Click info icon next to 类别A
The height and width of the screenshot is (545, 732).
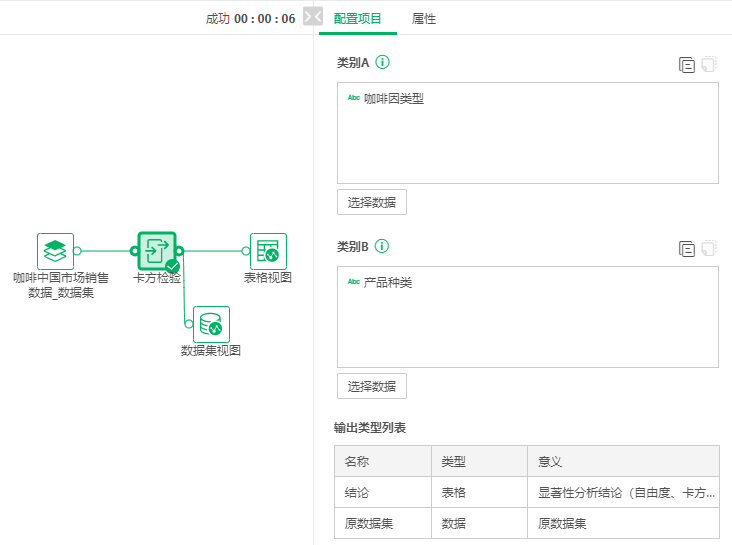pos(382,63)
